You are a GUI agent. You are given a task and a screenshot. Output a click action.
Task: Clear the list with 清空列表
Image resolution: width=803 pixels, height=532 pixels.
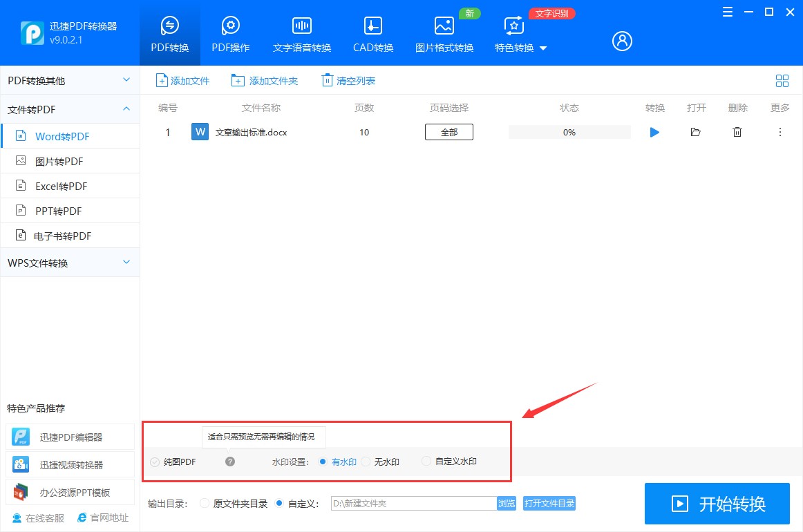click(x=348, y=80)
